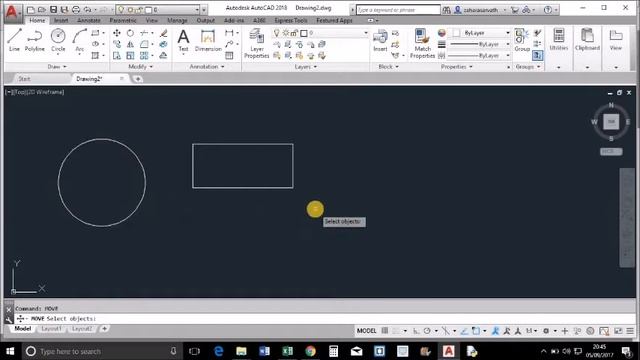Click the new drawing tab plus button
Screen dimensions: 640x360
[138, 79]
